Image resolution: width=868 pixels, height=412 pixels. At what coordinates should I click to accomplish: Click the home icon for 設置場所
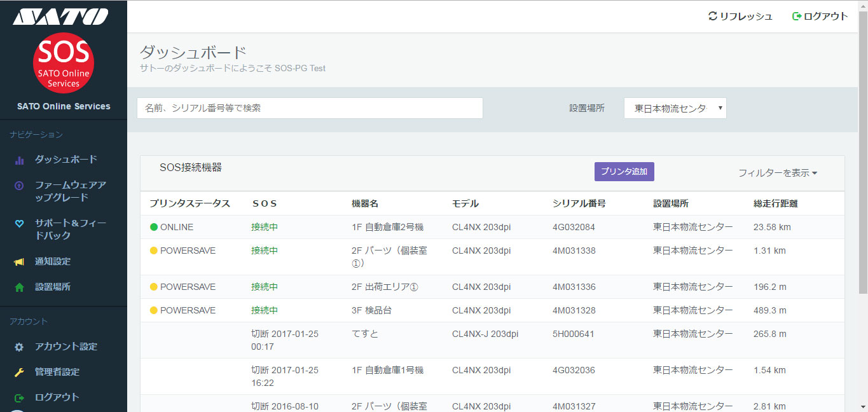coord(19,287)
